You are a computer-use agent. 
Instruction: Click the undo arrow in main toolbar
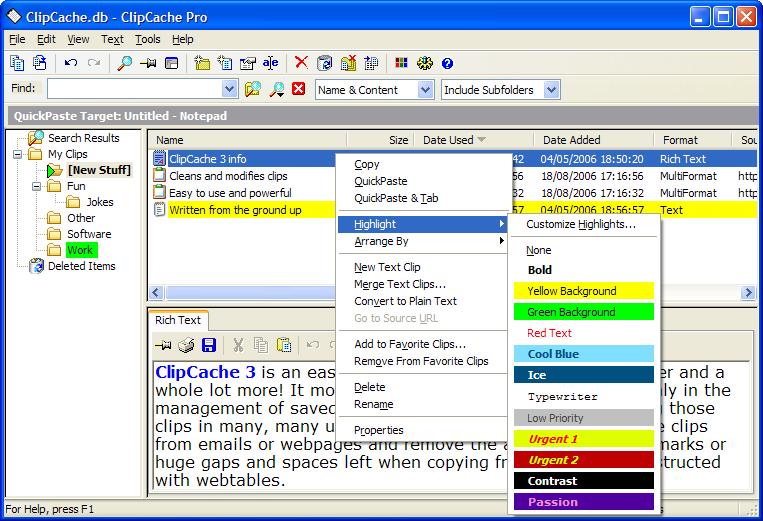[70, 63]
